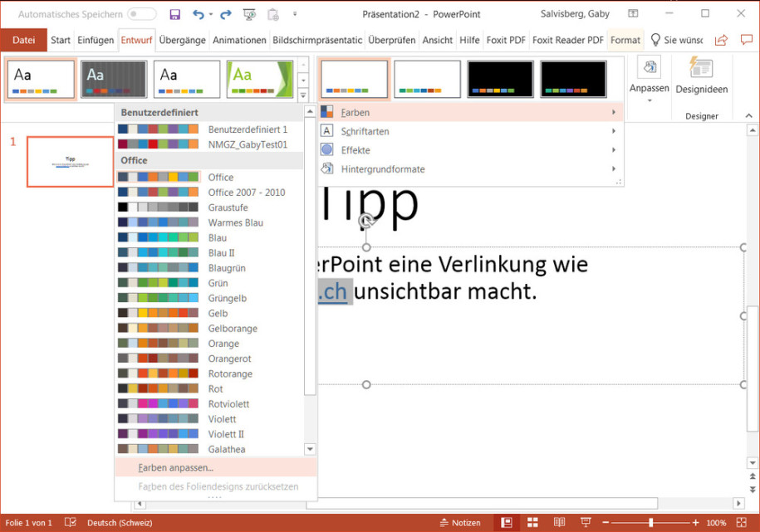Click the Redo arrow icon
Image resolution: width=760 pixels, height=532 pixels.
[226, 15]
